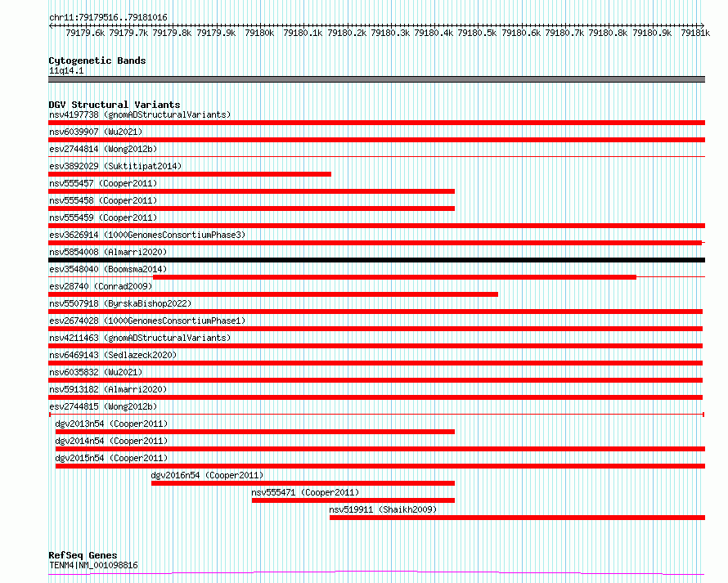Click nsv4211463 gnomADStructuralVariants label
Screen dimensions: 728x583
140,338
